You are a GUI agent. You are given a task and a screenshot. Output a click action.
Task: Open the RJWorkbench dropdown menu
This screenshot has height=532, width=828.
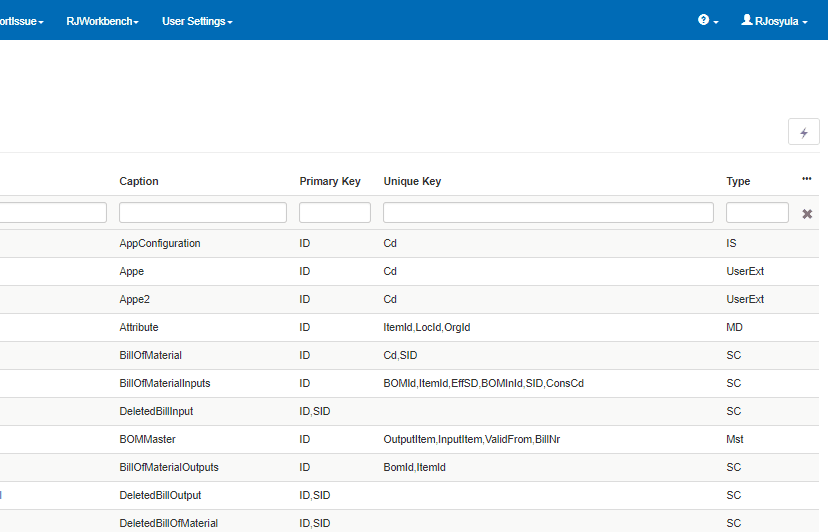[102, 21]
